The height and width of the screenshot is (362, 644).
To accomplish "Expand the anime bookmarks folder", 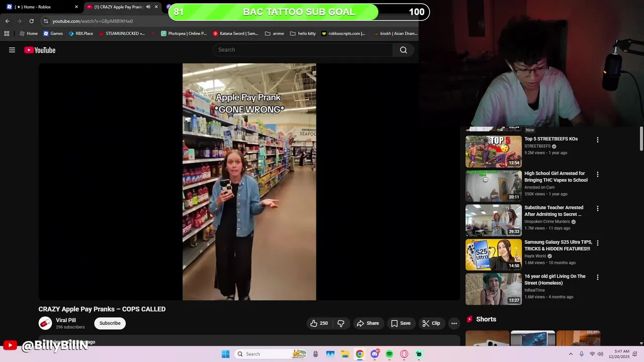I will point(275,34).
